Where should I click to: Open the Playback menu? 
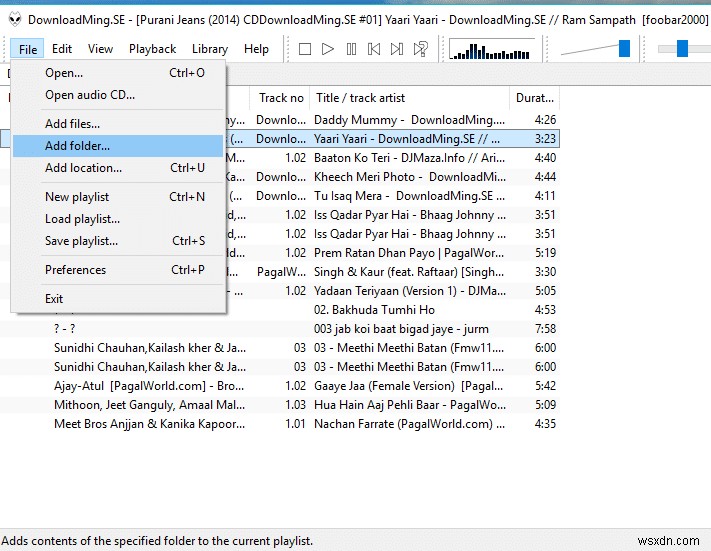click(152, 49)
